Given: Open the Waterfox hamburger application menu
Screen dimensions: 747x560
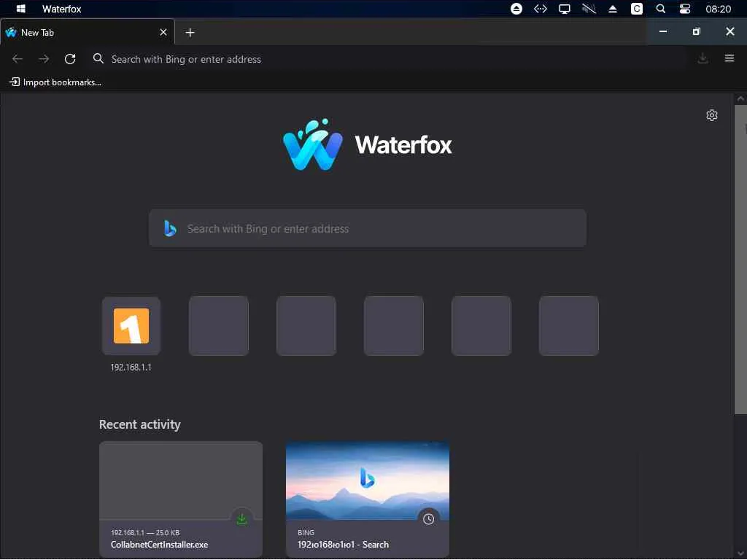Looking at the screenshot, I should [729, 58].
